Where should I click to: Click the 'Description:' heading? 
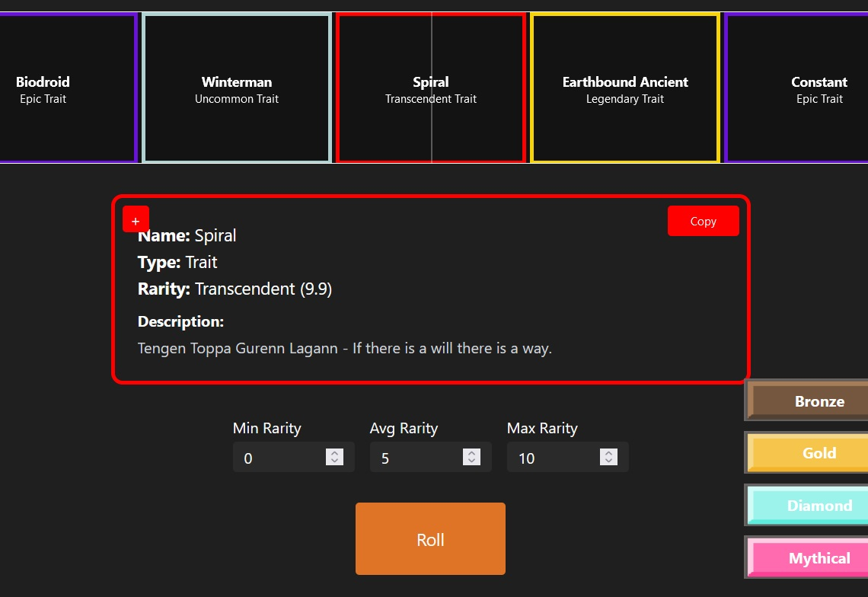(x=180, y=322)
